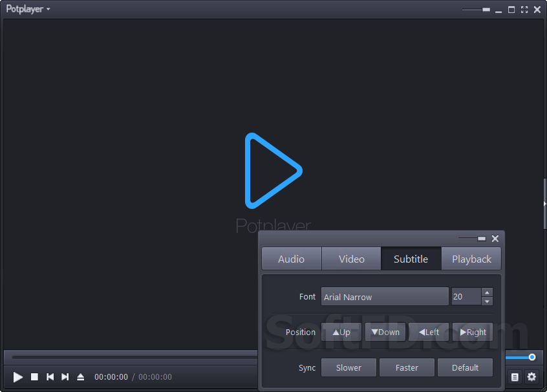Click the playback seek bar
Viewport: 547px width, 392px height.
(134, 358)
